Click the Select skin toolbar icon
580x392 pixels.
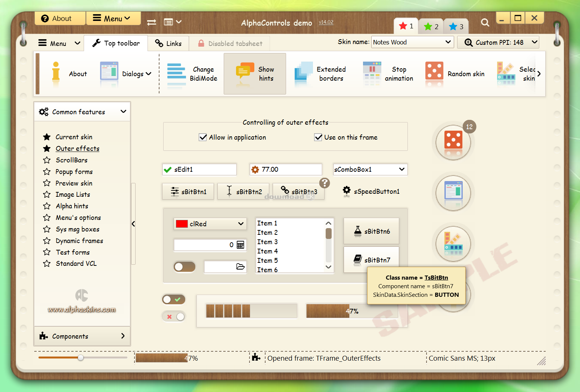click(x=506, y=71)
